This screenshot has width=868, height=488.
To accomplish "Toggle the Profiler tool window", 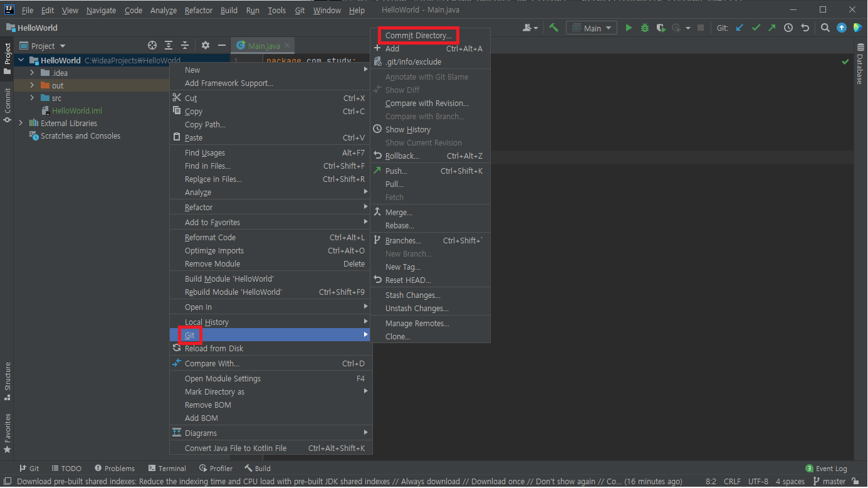I will [x=216, y=468].
